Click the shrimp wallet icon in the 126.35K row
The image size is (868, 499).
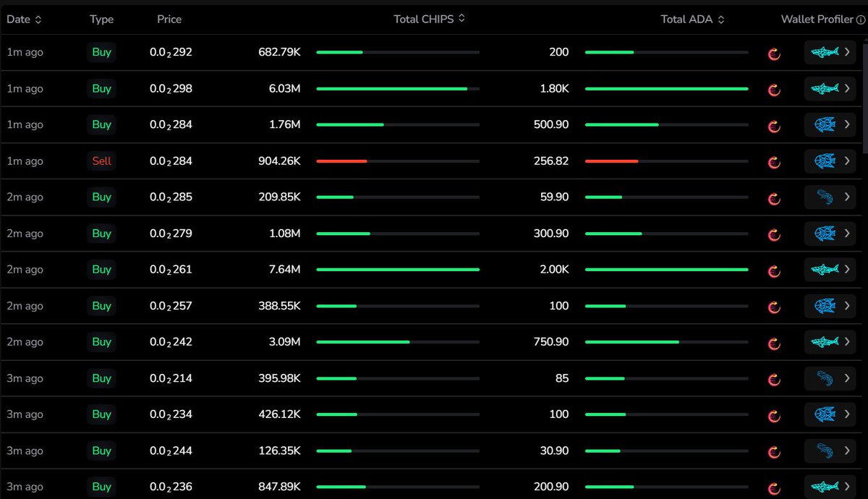825,450
